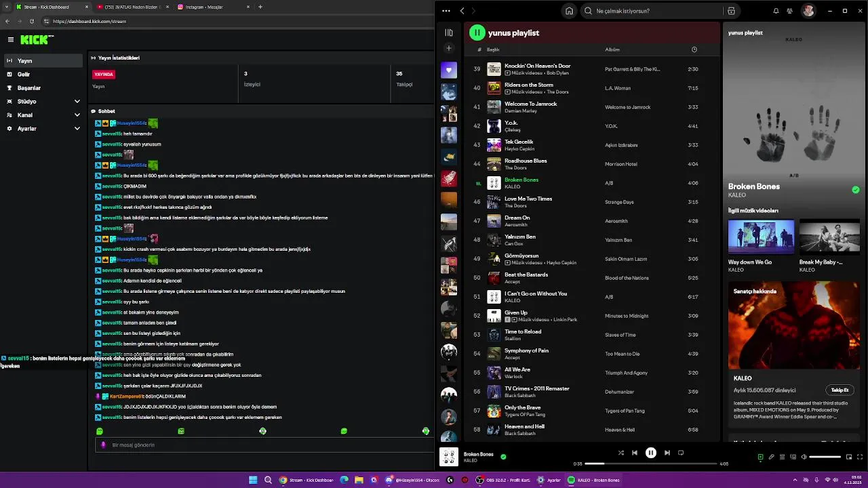The height and width of the screenshot is (488, 868).
Task: Open Yayın in the Kick sidebar
Action: pos(43,61)
